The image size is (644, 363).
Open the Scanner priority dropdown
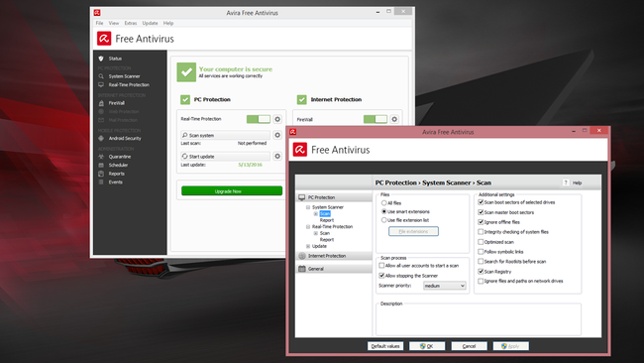coord(445,286)
